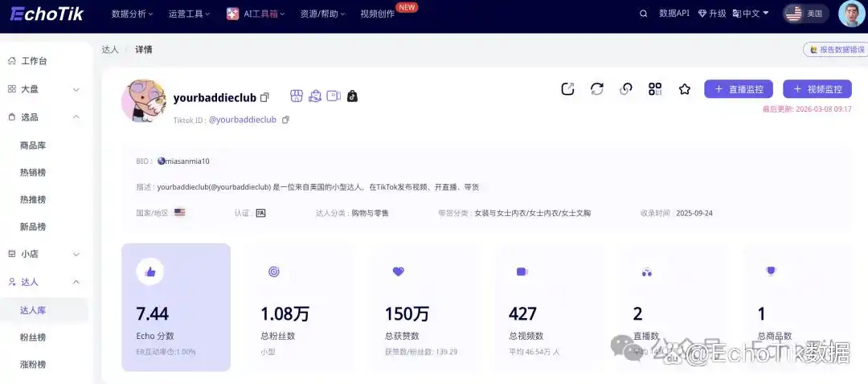This screenshot has width=868, height=384.
Task: Open the @yourbaddieclub TikTok ID link
Action: (x=243, y=120)
